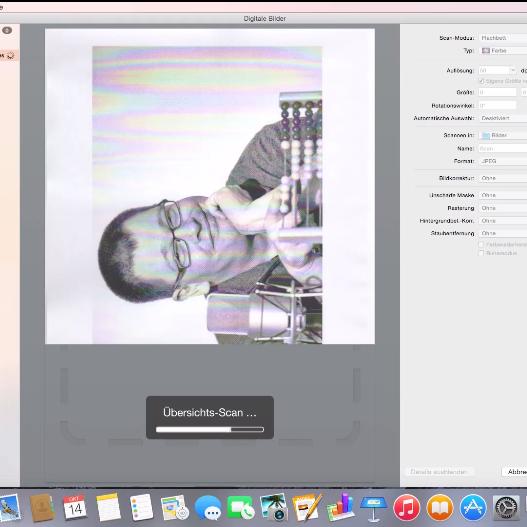The image size is (527, 527).
Task: Open Mail from the dock
Action: pos(9,508)
